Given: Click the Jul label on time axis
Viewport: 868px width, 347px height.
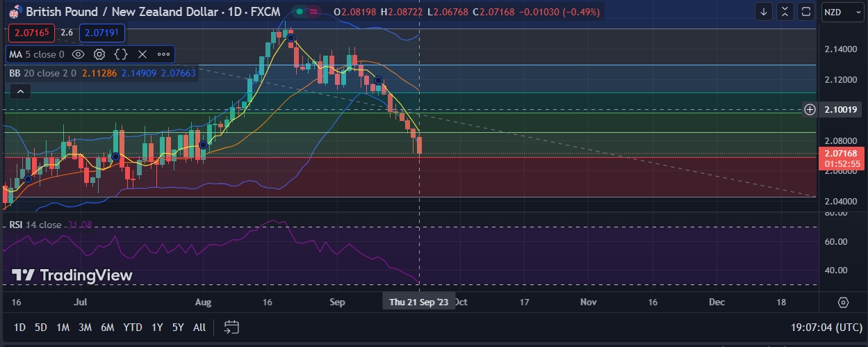Looking at the screenshot, I should coord(81,302).
